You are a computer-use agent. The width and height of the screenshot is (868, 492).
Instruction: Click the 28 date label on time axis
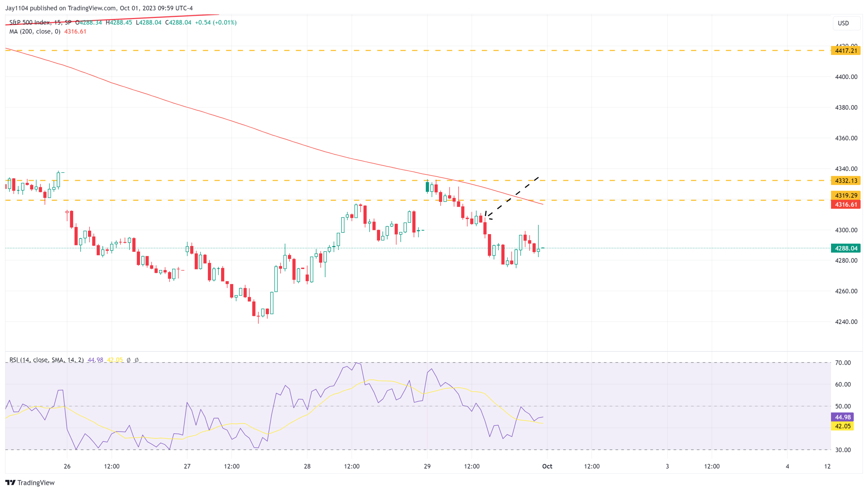coord(307,466)
